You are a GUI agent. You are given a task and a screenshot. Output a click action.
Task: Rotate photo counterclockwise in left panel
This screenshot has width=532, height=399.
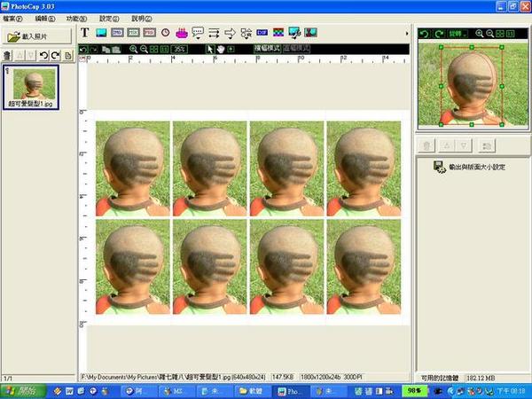(x=43, y=55)
